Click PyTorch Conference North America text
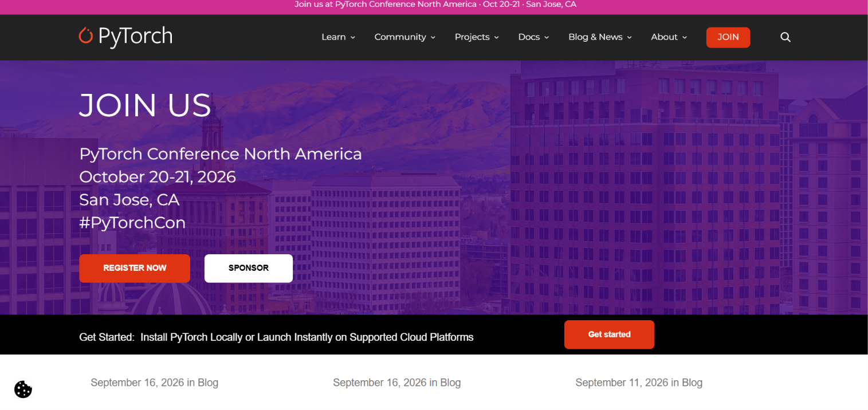The height and width of the screenshot is (410, 868). [x=221, y=154]
